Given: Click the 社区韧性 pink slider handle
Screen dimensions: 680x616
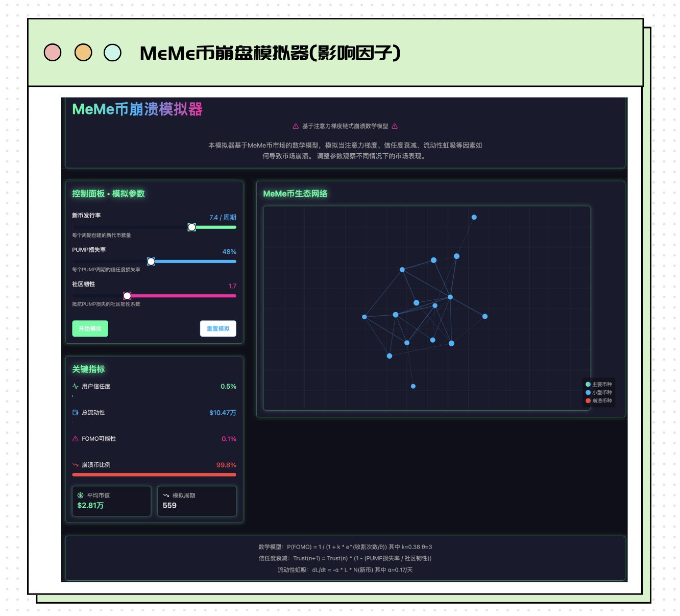Looking at the screenshot, I should click(127, 296).
